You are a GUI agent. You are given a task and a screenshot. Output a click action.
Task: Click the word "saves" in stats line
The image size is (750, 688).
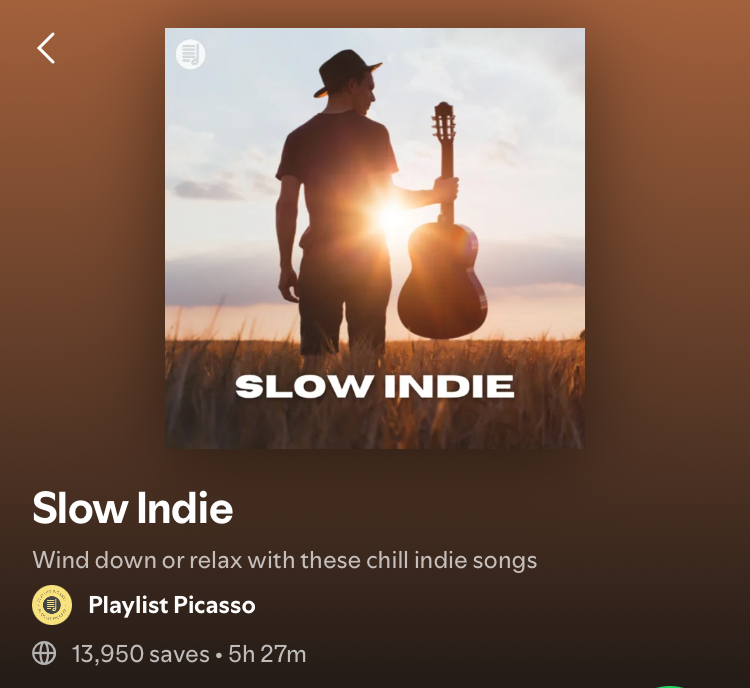coord(179,655)
